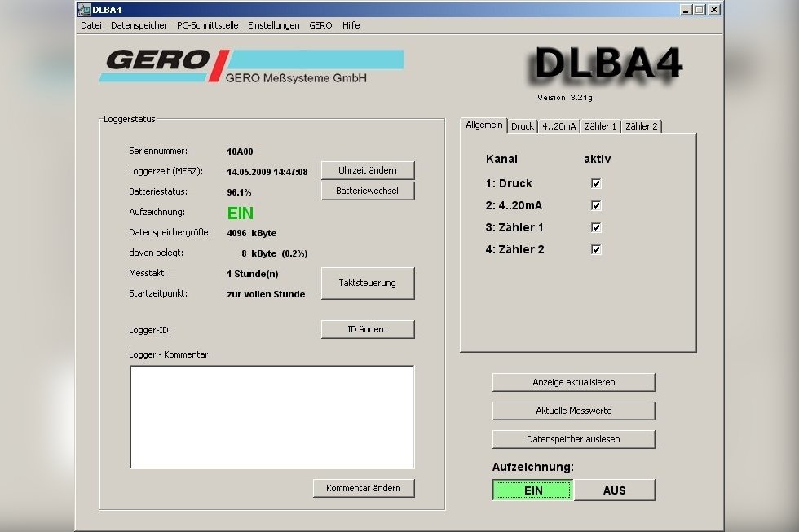Screen dimensions: 799x532
Task: Click the green EIN recording status text
Action: (240, 213)
